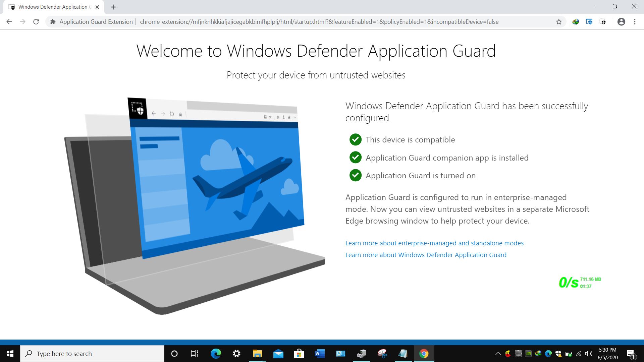This screenshot has width=644, height=362.
Task: Click the check beside companion app installed
Action: [x=356, y=157]
